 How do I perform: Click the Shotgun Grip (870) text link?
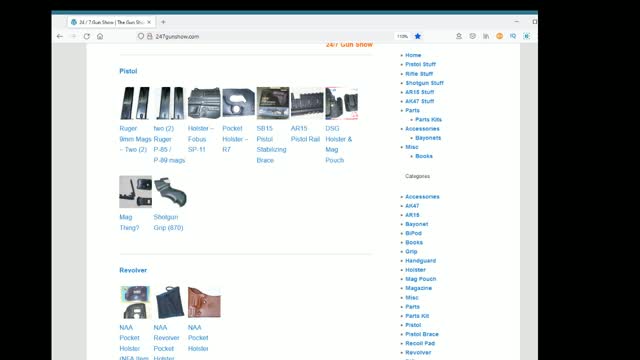tap(168, 222)
